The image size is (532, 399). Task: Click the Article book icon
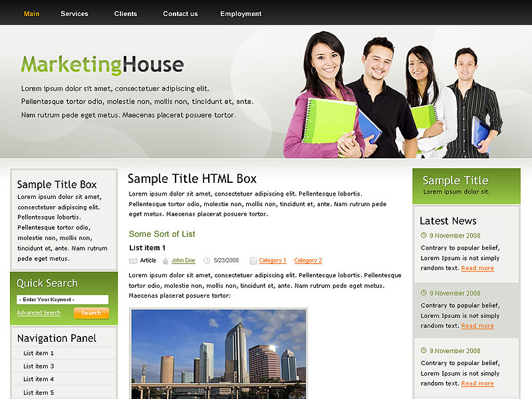(x=133, y=261)
